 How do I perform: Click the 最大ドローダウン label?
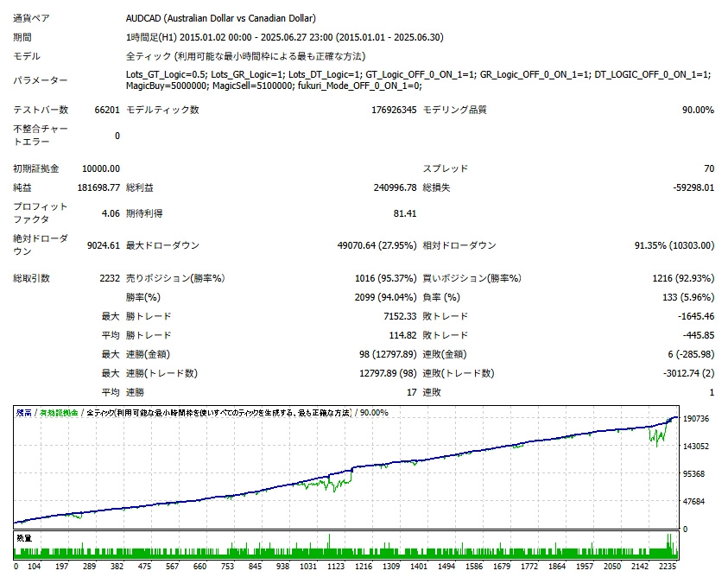(x=162, y=245)
